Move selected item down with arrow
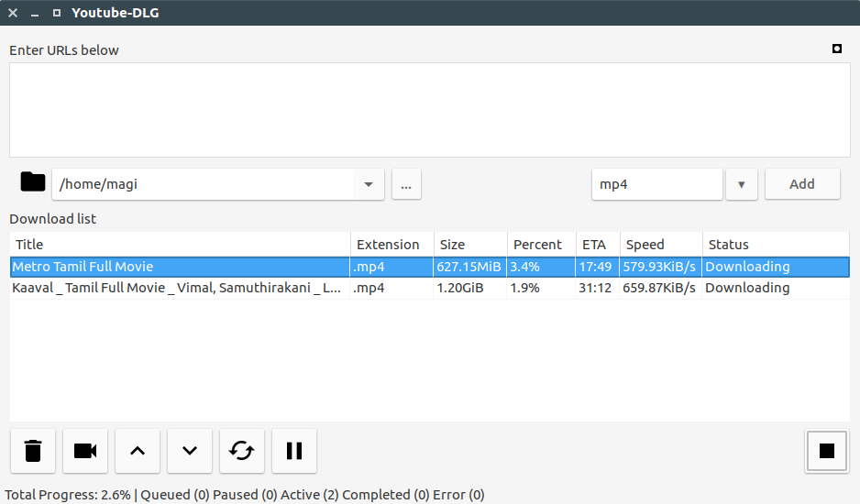860x504 pixels. (x=190, y=451)
